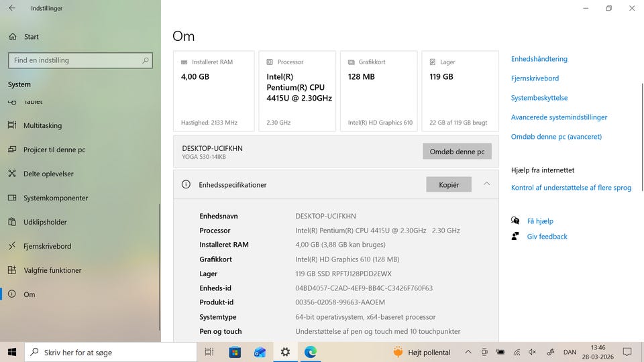Click the muted volume tray icon
This screenshot has height=362, width=644.
[x=533, y=352]
